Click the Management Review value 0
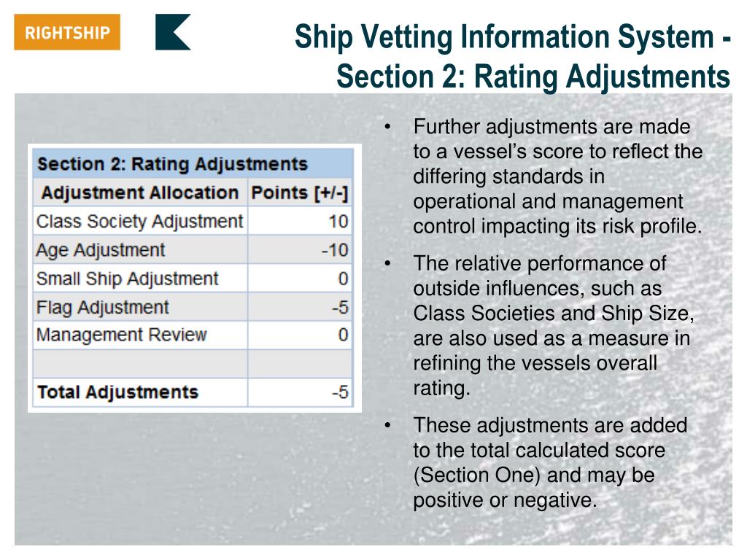The width and height of the screenshot is (747, 560). point(343,335)
